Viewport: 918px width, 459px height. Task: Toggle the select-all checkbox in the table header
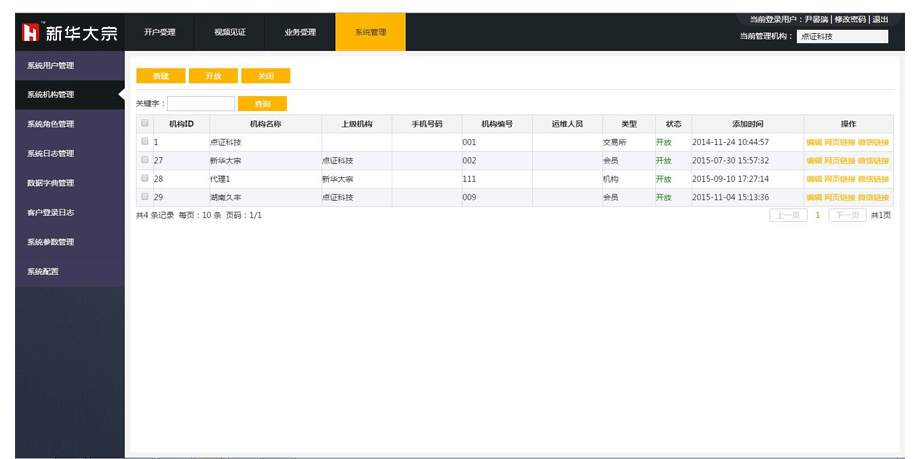(x=145, y=124)
